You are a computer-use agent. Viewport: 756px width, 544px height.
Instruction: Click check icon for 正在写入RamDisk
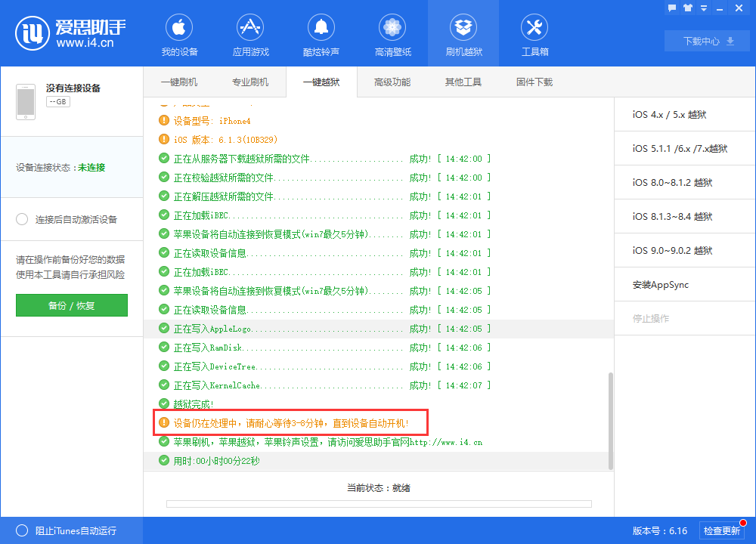[164, 348]
